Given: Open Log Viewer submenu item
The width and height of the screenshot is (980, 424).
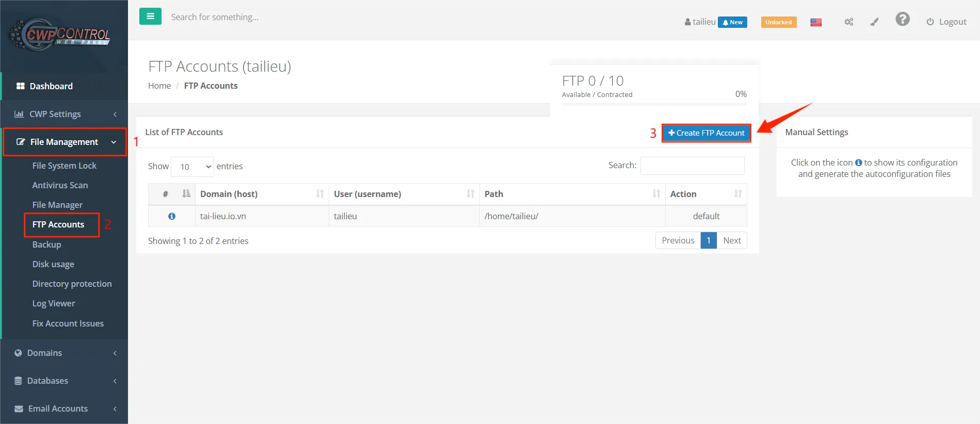Looking at the screenshot, I should coord(54,303).
